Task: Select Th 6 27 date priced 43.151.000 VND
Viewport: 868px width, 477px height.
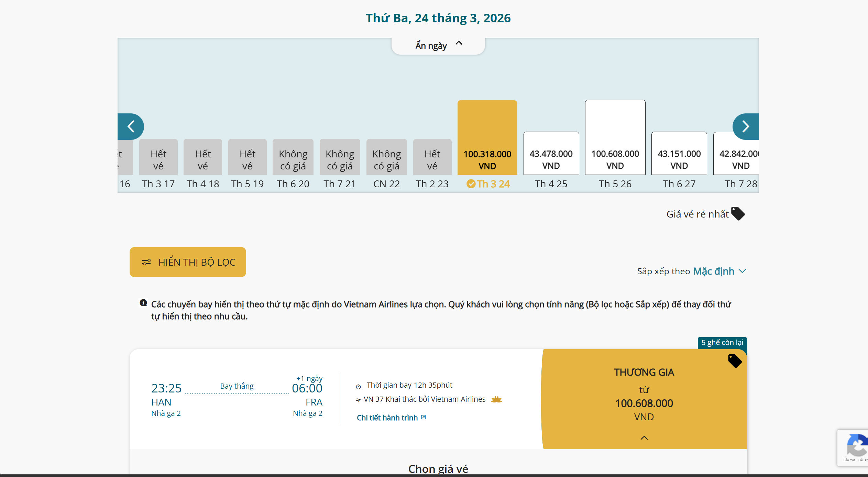Action: 679,154
